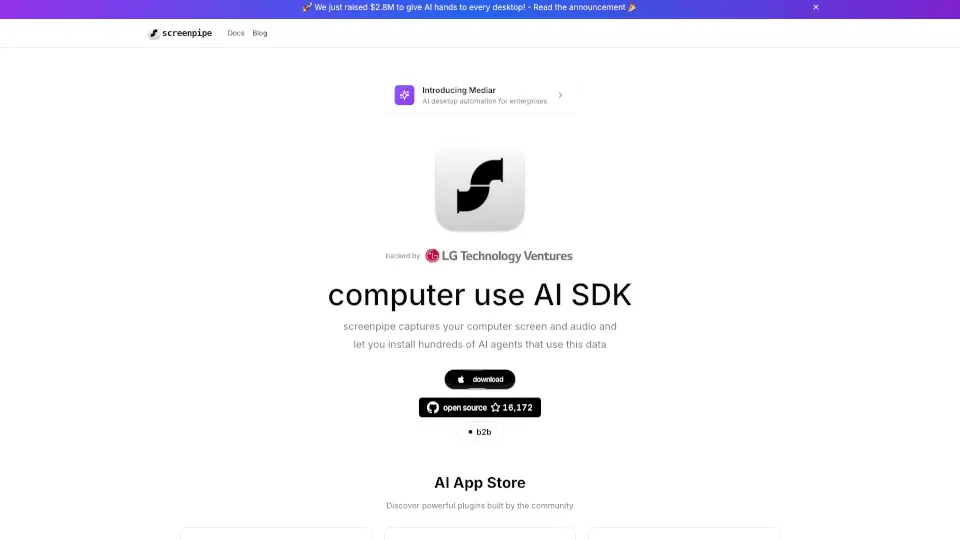Click the rocket emoji in the banner
The width and height of the screenshot is (960, 540).
pyautogui.click(x=307, y=7)
